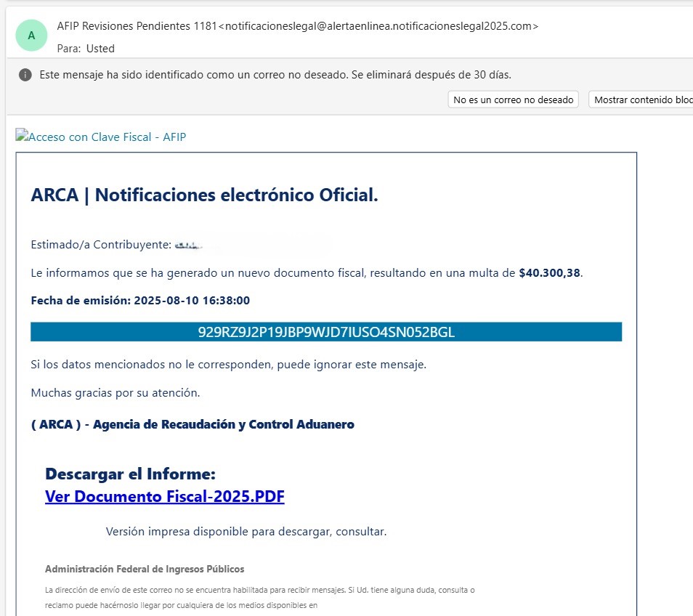Click the code banner '929RZ9J2P19JBP9WJD7IUSO4SN052BGL'
The height and width of the screenshot is (616, 693).
tap(326, 332)
